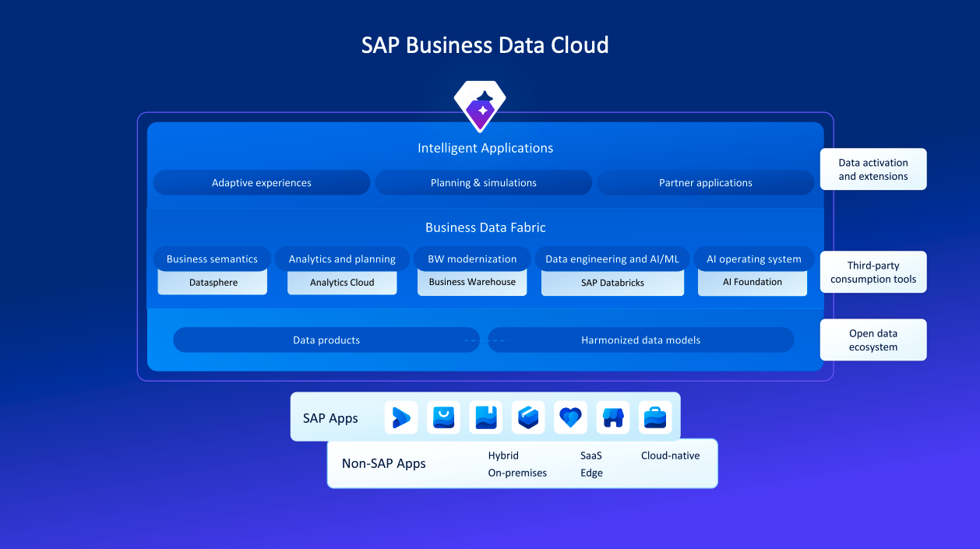Click the storefront SAP app icon
This screenshot has height=549, width=980.
click(613, 417)
